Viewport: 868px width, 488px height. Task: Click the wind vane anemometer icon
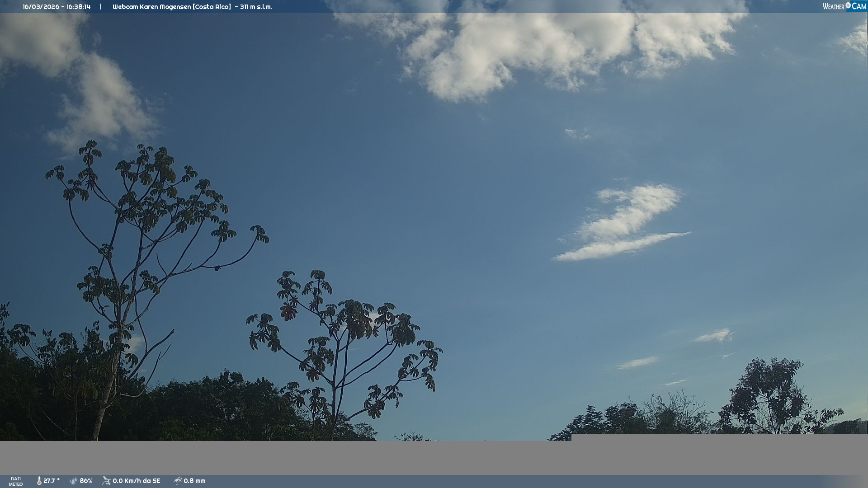coord(106,481)
